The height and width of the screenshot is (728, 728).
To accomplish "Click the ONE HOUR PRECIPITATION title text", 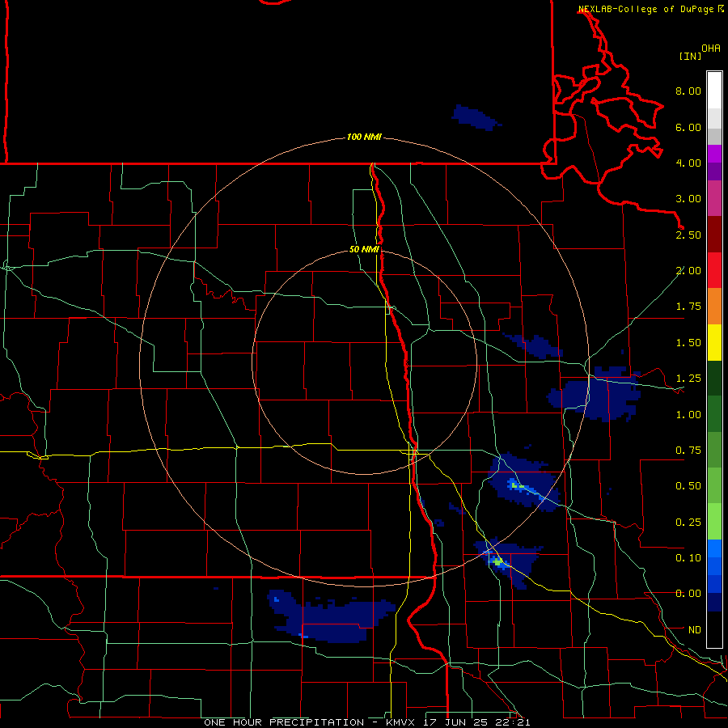I will pyautogui.click(x=284, y=722).
